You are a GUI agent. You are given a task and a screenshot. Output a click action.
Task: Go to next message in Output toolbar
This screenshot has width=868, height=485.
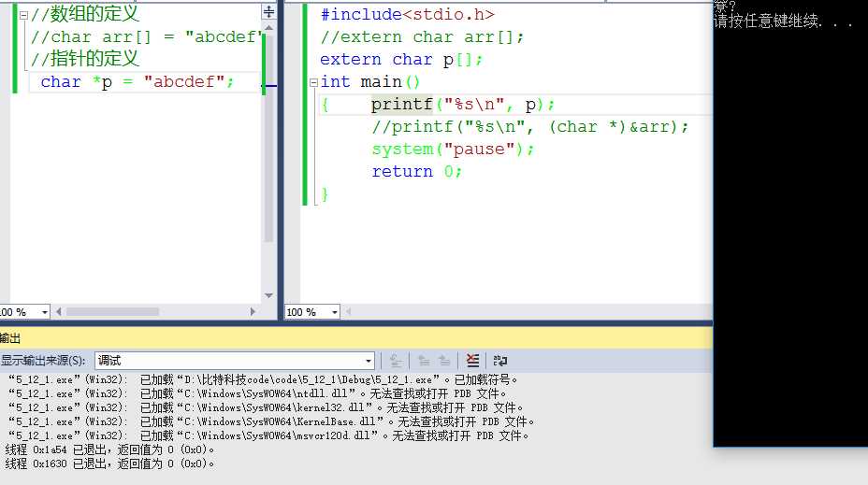click(444, 361)
